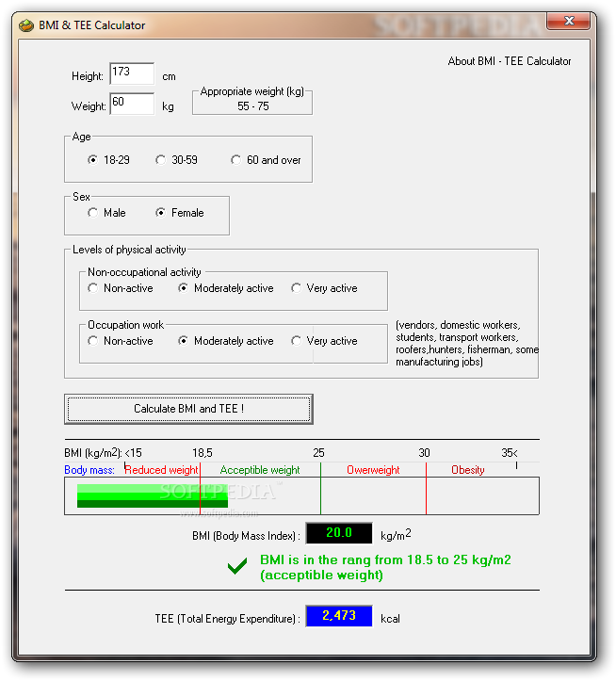The image size is (616, 681).
Task: Click the Height input field
Action: point(132,73)
